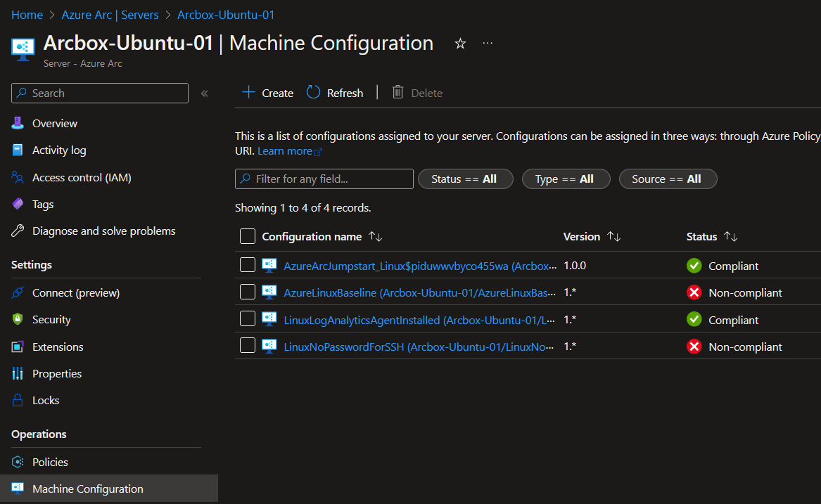821x504 pixels.
Task: Check the LinuxNoPasswordForSSH row checkbox
Action: (x=247, y=345)
